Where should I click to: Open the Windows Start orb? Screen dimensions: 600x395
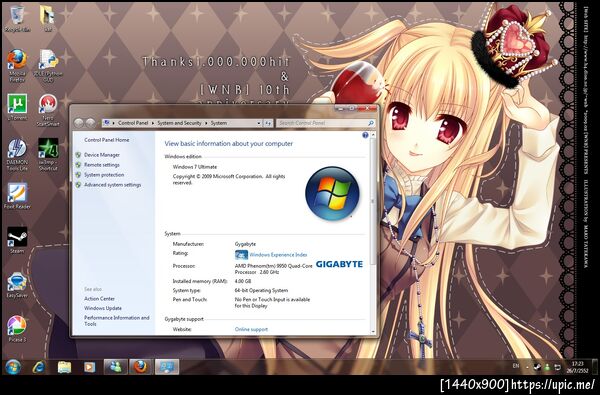[x=13, y=367]
